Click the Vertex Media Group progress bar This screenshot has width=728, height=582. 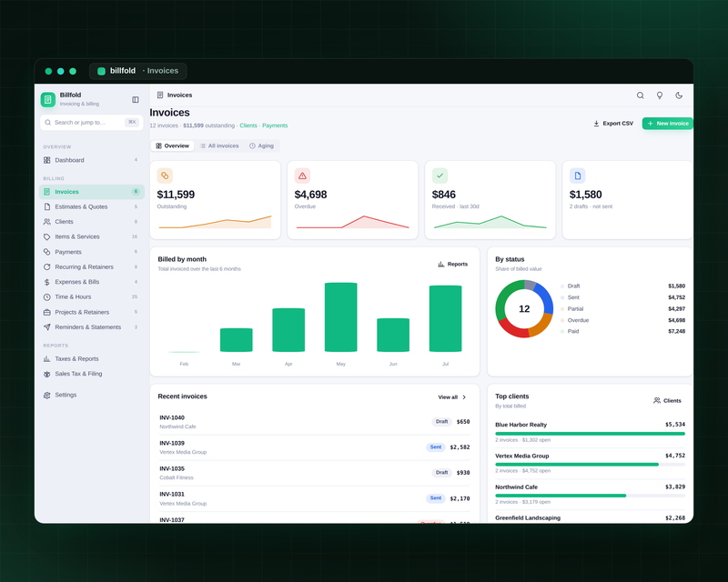tap(590, 465)
